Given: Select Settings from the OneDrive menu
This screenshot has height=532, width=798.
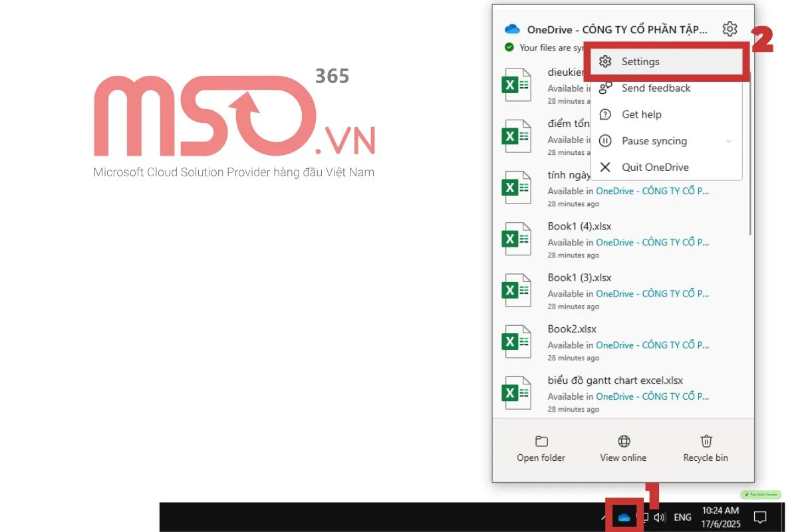Looking at the screenshot, I should point(640,62).
